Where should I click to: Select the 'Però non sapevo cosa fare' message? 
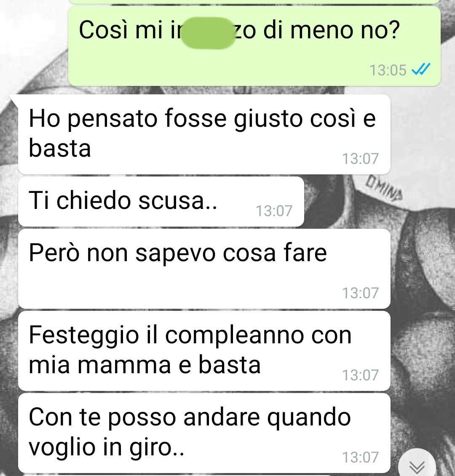[x=204, y=269]
